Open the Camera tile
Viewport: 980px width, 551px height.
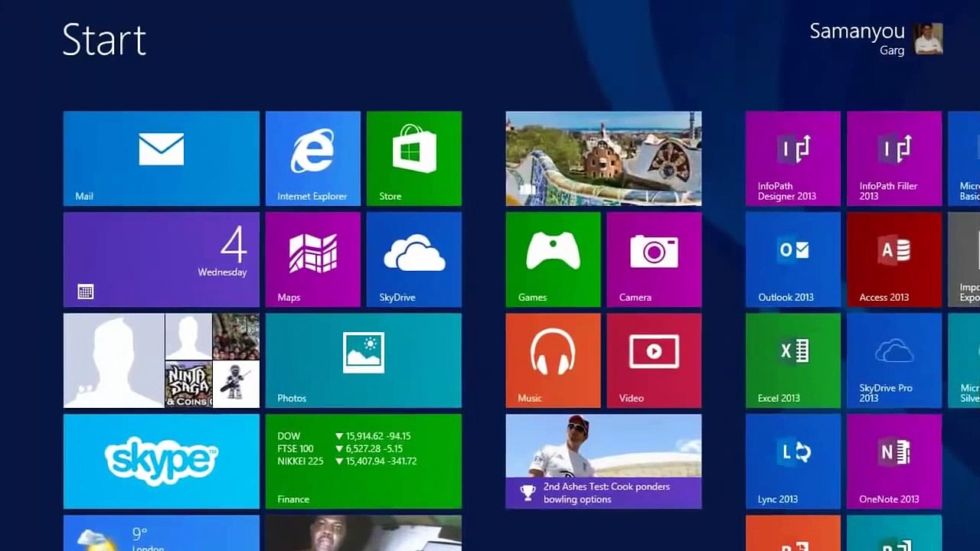pos(655,259)
